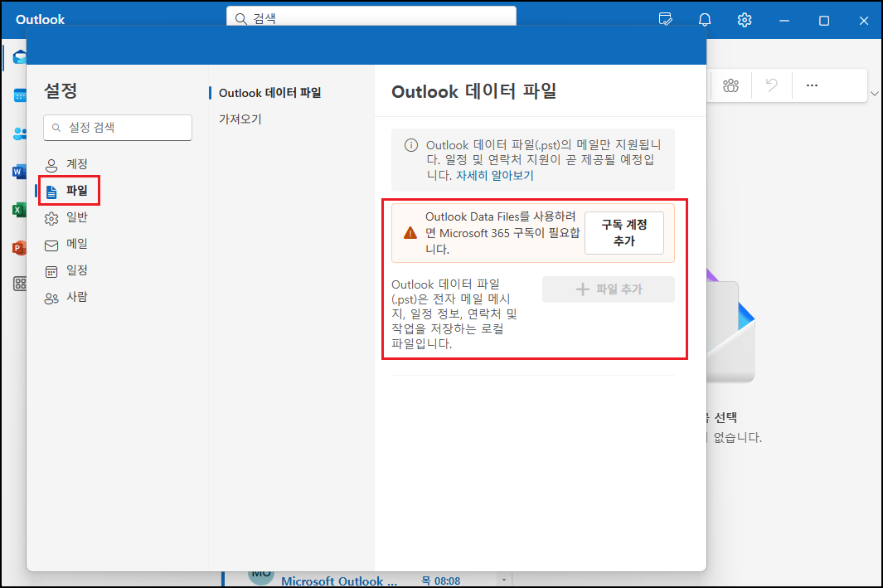
Task: Expand the ribbon chevron at right edge
Action: pos(874,94)
